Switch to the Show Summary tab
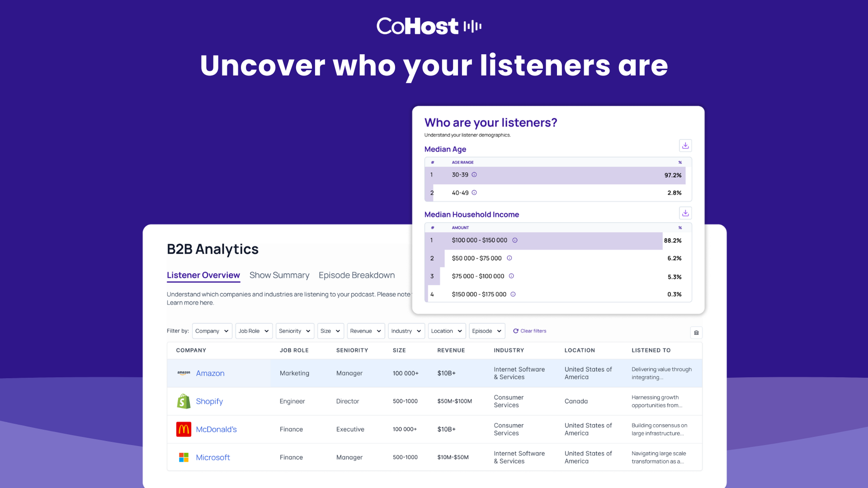Screen dimensions: 868x488 (279, 275)
